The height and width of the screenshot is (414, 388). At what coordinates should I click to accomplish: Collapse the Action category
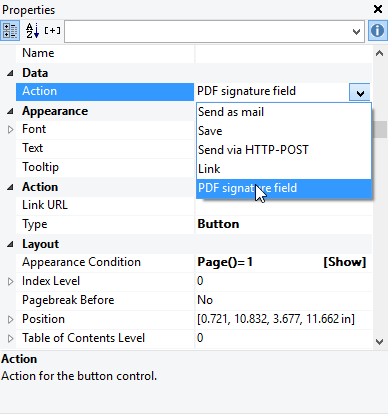[10, 187]
